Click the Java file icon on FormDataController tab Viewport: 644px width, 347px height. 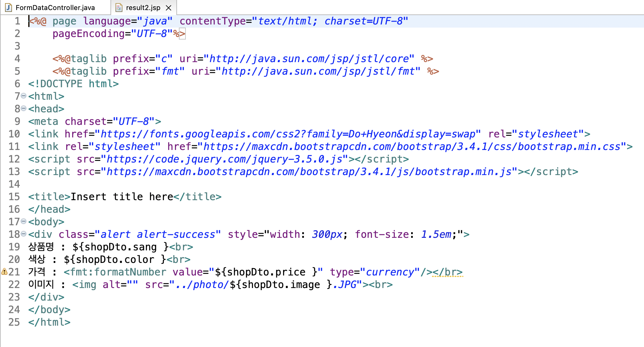click(8, 8)
